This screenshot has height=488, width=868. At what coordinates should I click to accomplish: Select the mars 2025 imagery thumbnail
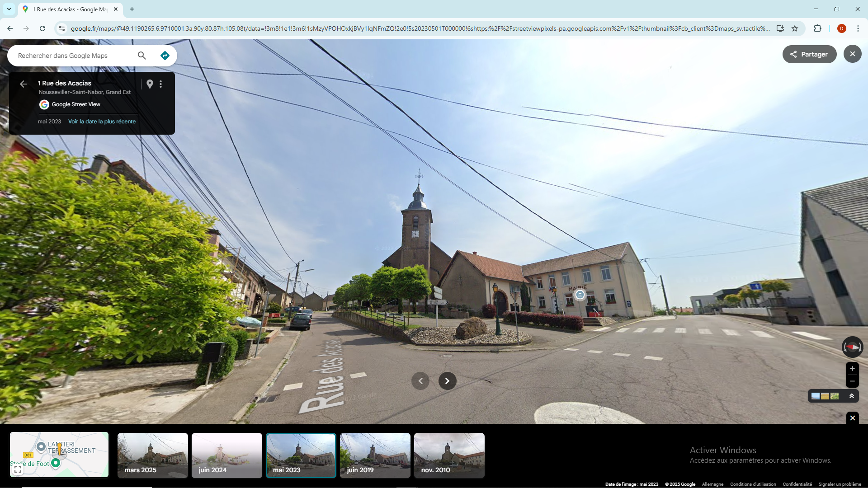tap(153, 455)
